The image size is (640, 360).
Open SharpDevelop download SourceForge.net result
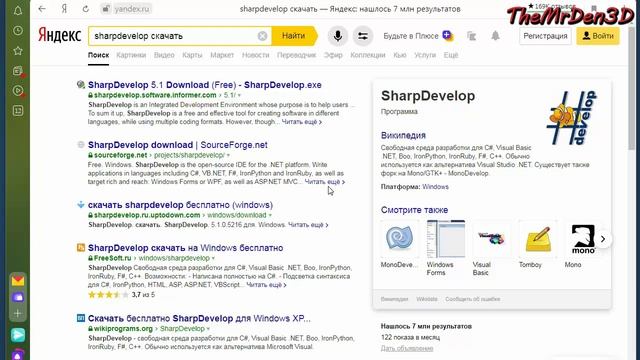(178, 145)
